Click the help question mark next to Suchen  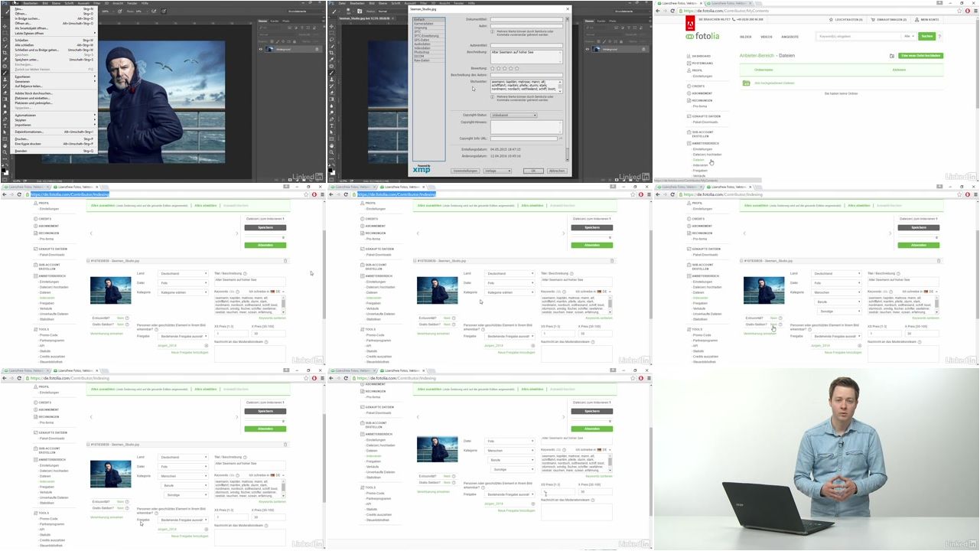[x=939, y=36]
